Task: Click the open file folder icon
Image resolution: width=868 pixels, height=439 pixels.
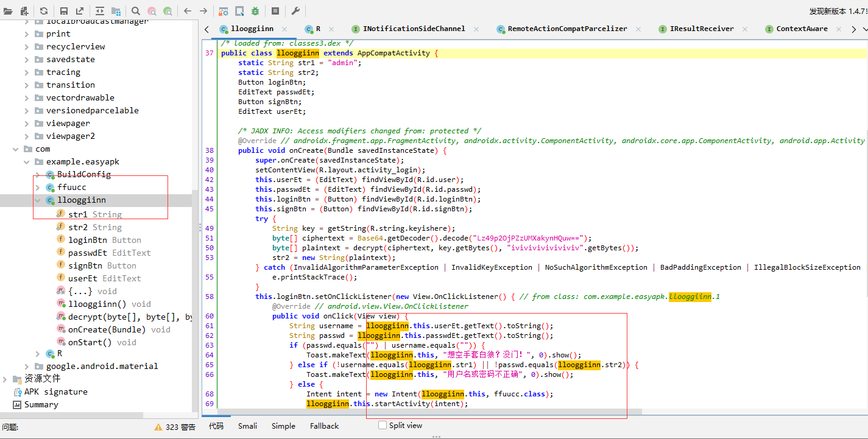Action: click(8, 11)
